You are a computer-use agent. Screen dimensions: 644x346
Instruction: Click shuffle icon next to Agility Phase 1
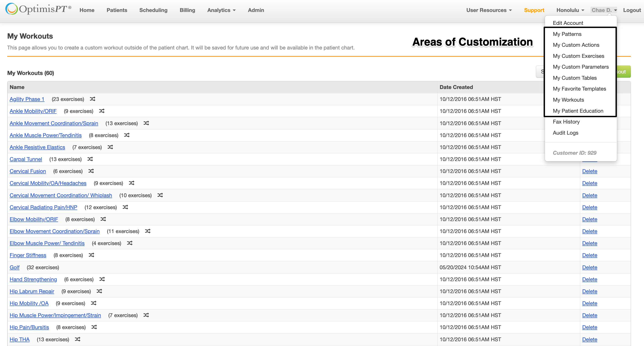pos(93,99)
